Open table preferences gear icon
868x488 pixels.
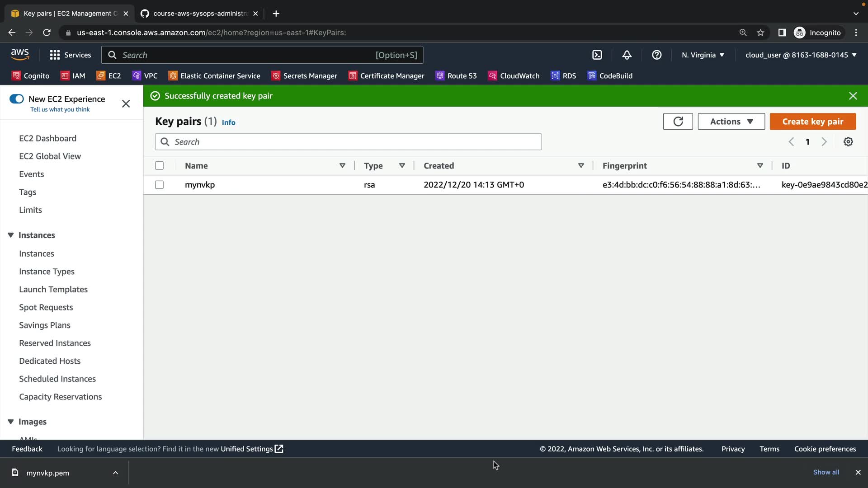point(848,142)
